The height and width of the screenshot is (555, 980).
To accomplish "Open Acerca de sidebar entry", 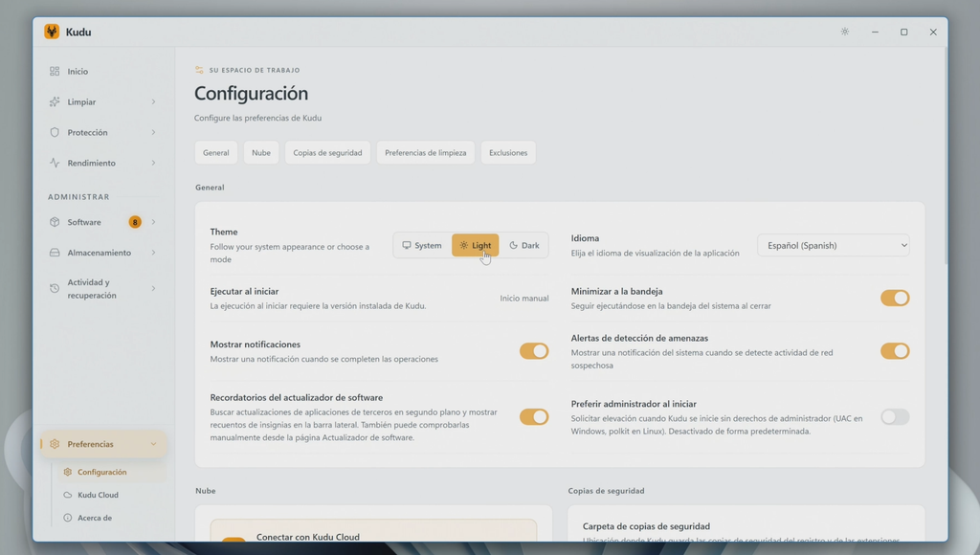I will point(111,518).
